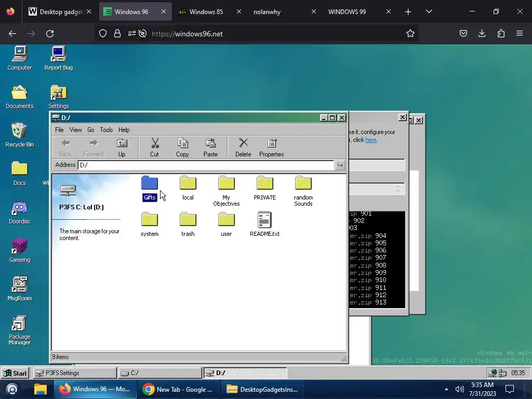Click the D:/ taskbar button
Viewport: 532px width, 399px height.
pos(245,373)
